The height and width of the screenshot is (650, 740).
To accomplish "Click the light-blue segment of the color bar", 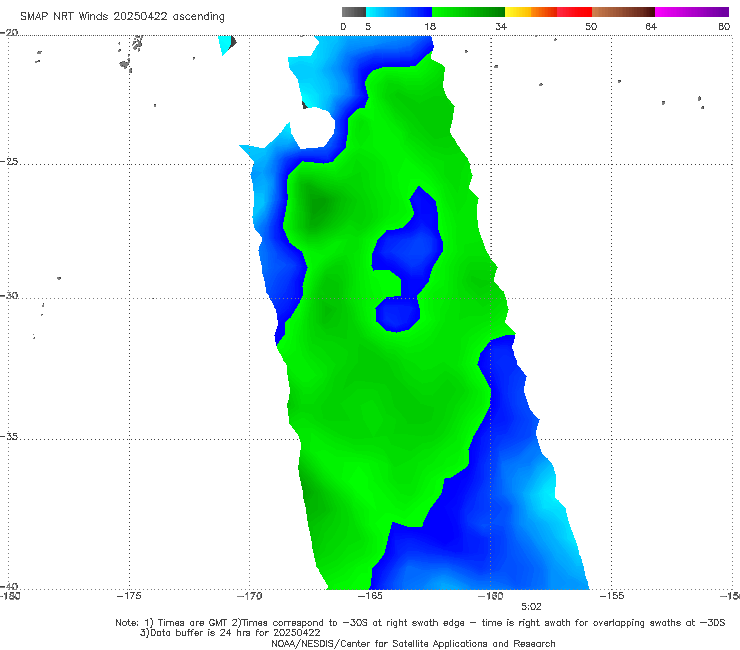I will coord(399,12).
